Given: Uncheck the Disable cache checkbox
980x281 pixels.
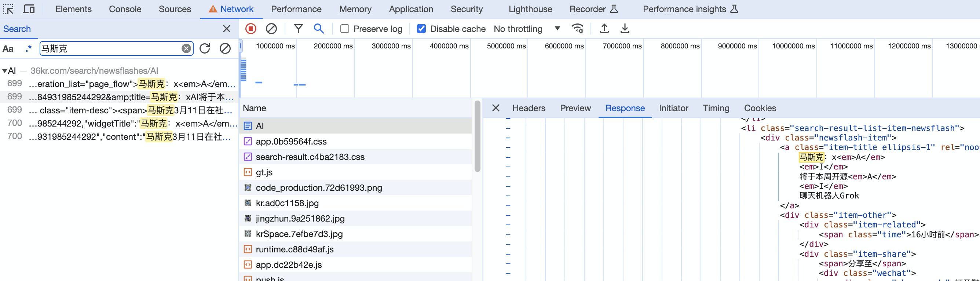Looking at the screenshot, I should 421,29.
